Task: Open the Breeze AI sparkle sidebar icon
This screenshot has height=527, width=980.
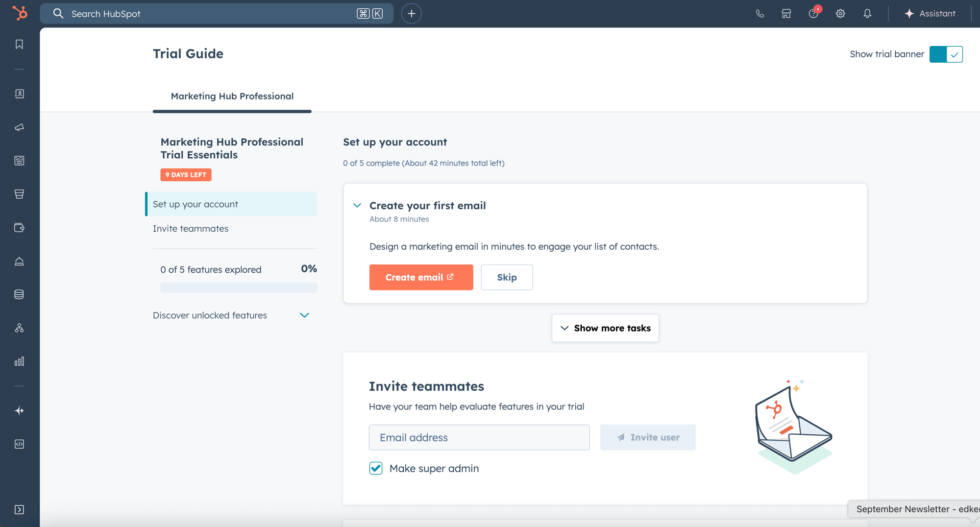Action: (x=19, y=410)
